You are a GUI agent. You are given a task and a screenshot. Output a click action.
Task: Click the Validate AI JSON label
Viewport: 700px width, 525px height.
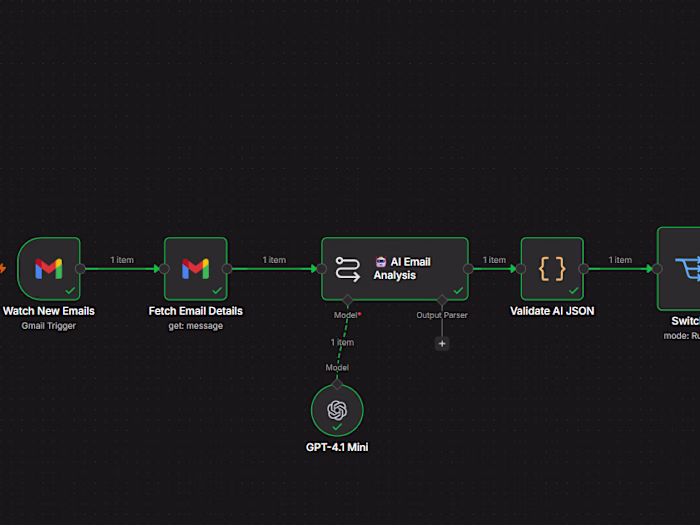[x=552, y=311]
